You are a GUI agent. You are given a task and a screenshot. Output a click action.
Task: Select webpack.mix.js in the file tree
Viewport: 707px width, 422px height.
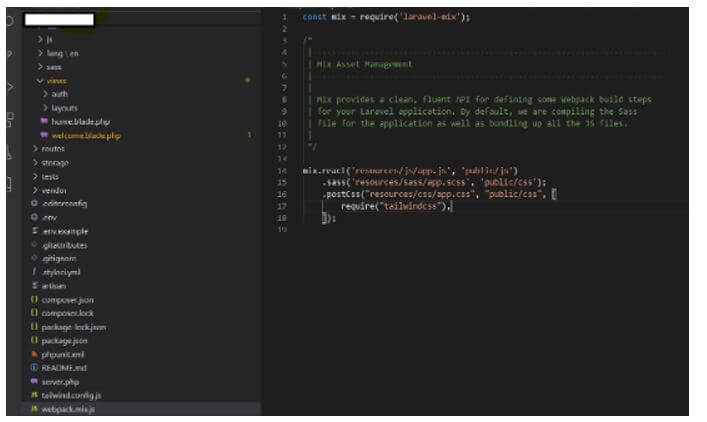click(68, 409)
